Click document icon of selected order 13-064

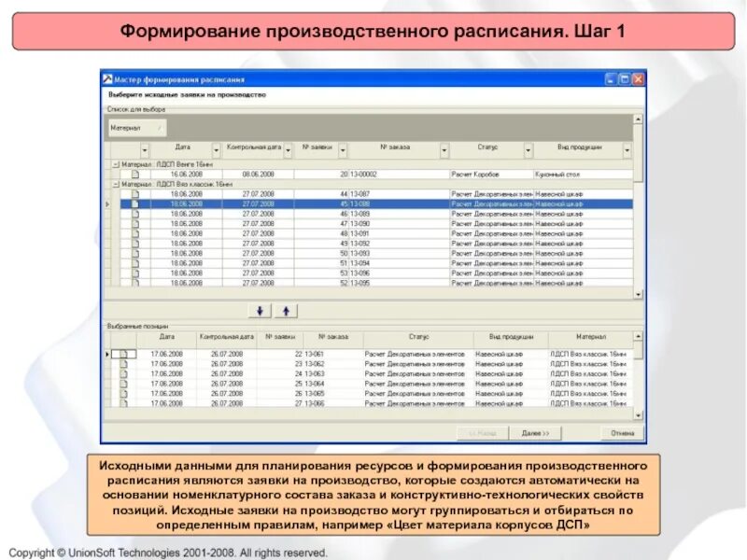coord(123,384)
